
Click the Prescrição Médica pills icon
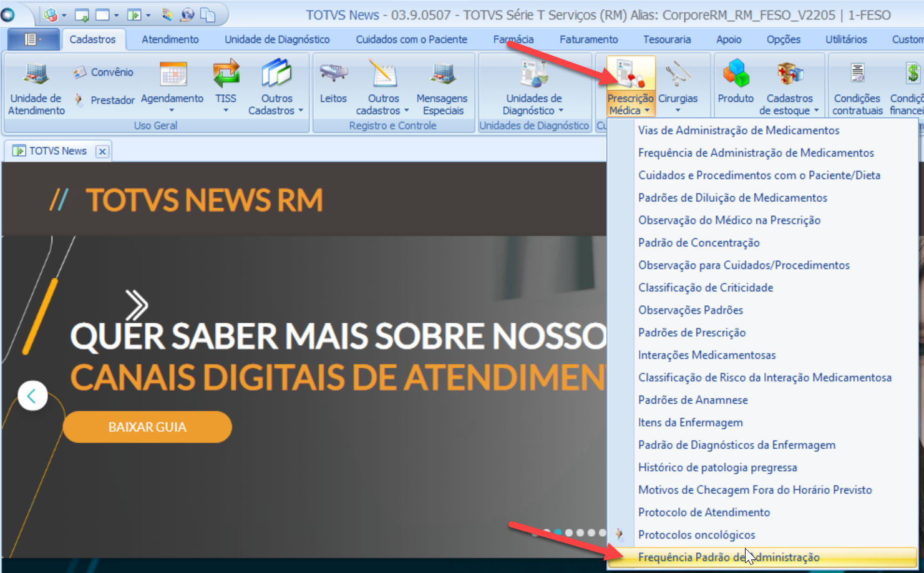(631, 74)
